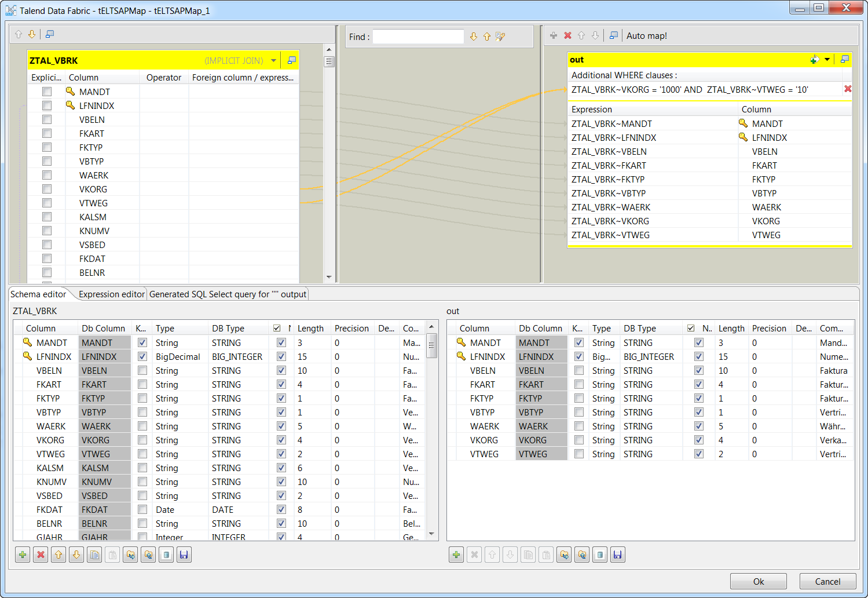
Task: Add a column to ZTAL_VBRK schema with green plus
Action: point(22,555)
